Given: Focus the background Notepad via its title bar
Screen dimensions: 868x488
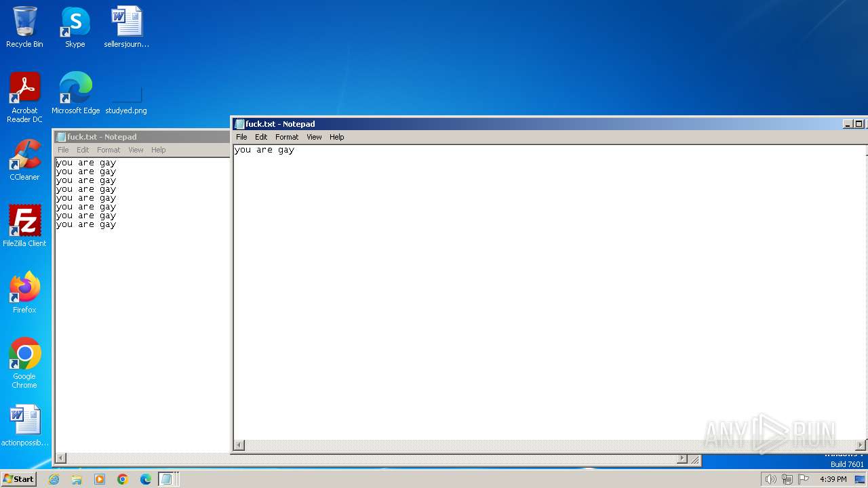Looking at the screenshot, I should (142, 137).
